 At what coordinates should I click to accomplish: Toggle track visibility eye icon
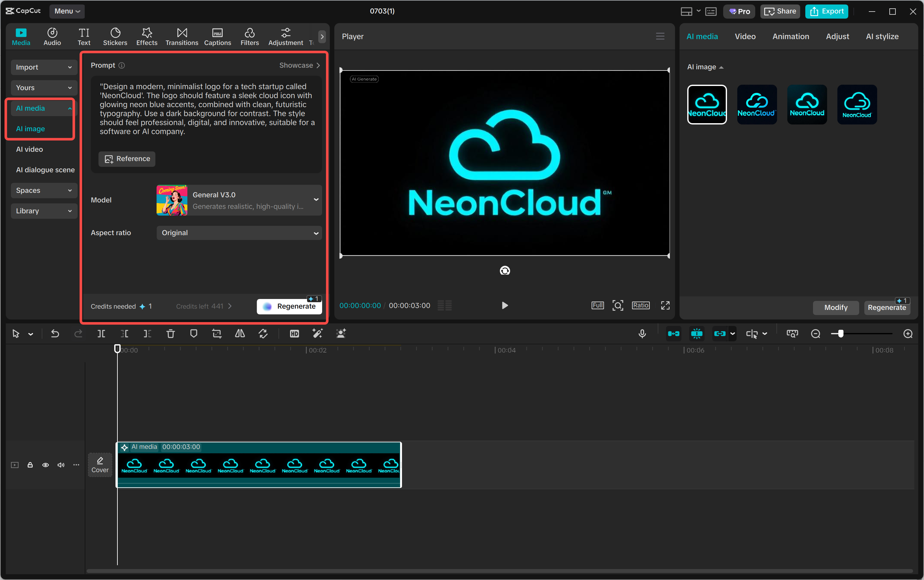coord(46,465)
